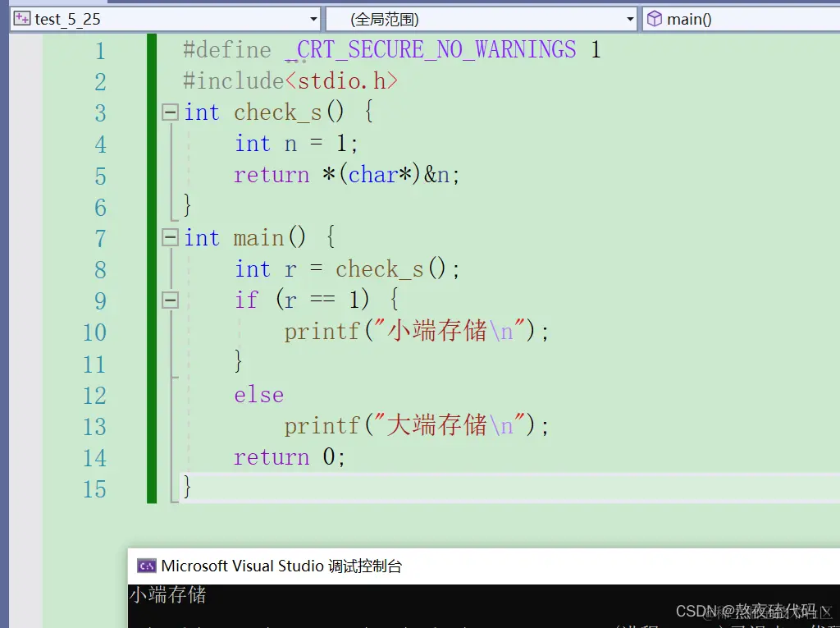Viewport: 840px width, 628px height.
Task: Click the 'return 0;' statement
Action: coord(290,457)
